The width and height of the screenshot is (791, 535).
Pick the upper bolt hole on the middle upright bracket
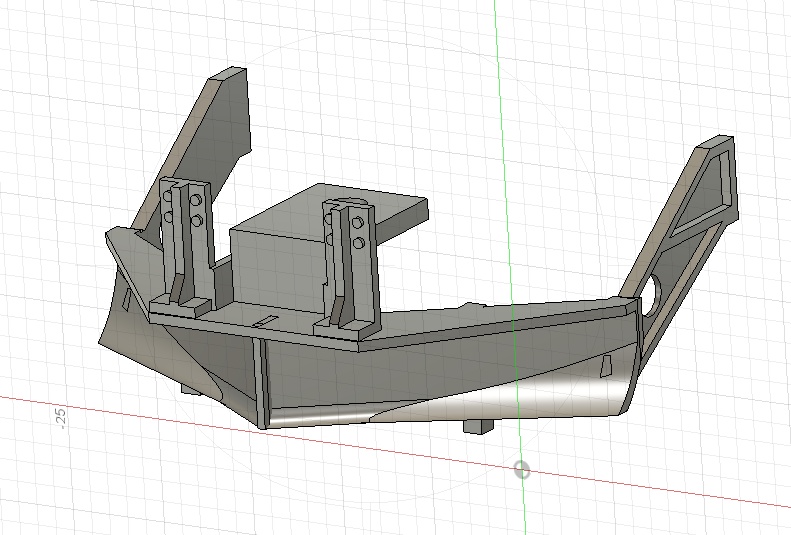pos(357,223)
